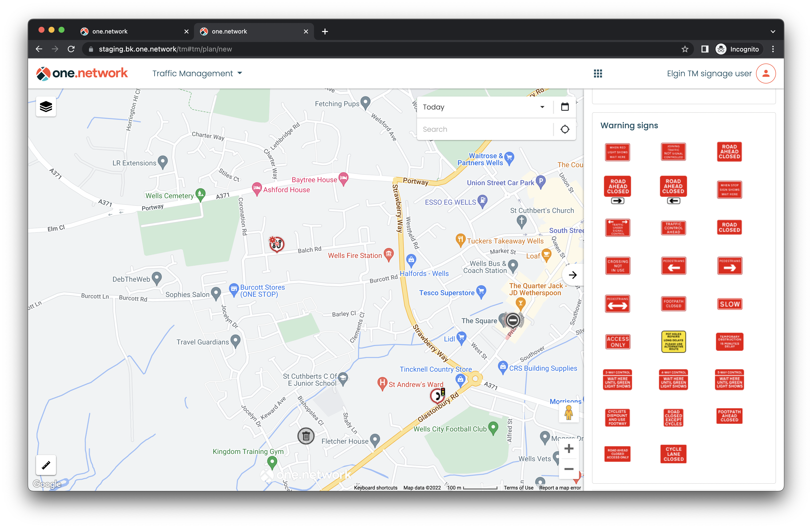Viewport: 812px width, 528px height.
Task: Select 'Joining traffic not signal controlled' sign
Action: pos(673,152)
